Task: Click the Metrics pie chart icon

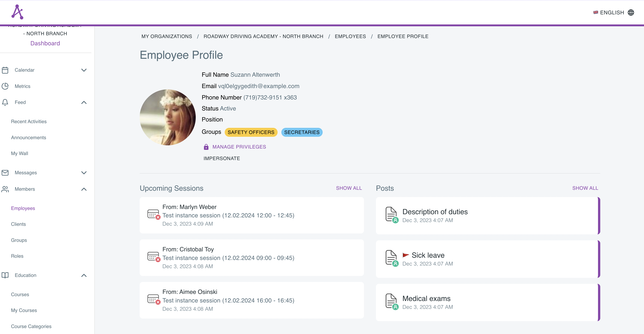Action: coord(5,86)
